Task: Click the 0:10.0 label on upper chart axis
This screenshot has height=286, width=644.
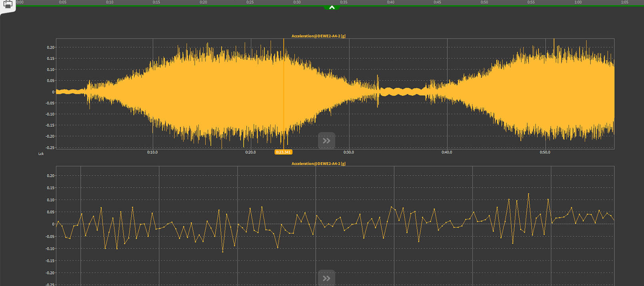Action: point(152,152)
